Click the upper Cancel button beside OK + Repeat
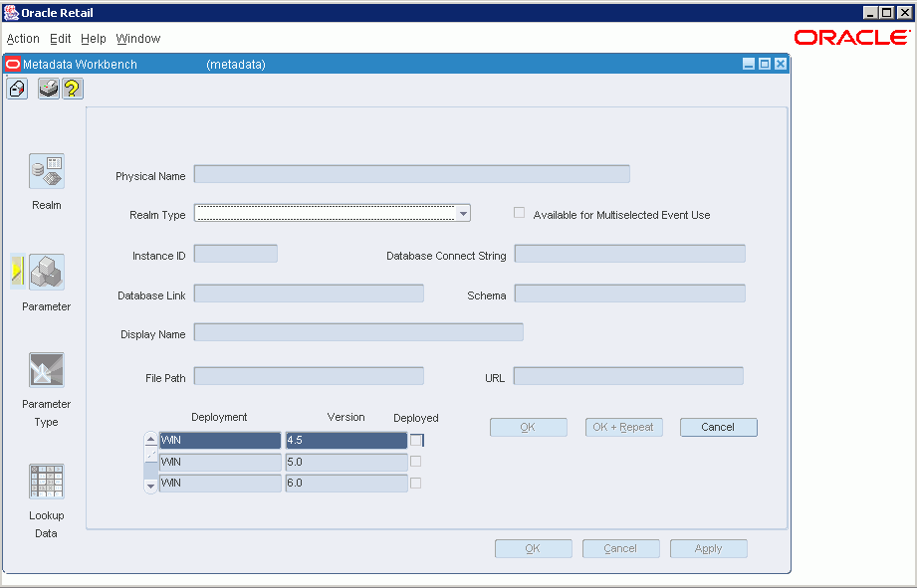Viewport: 917px width, 588px height. (x=718, y=427)
